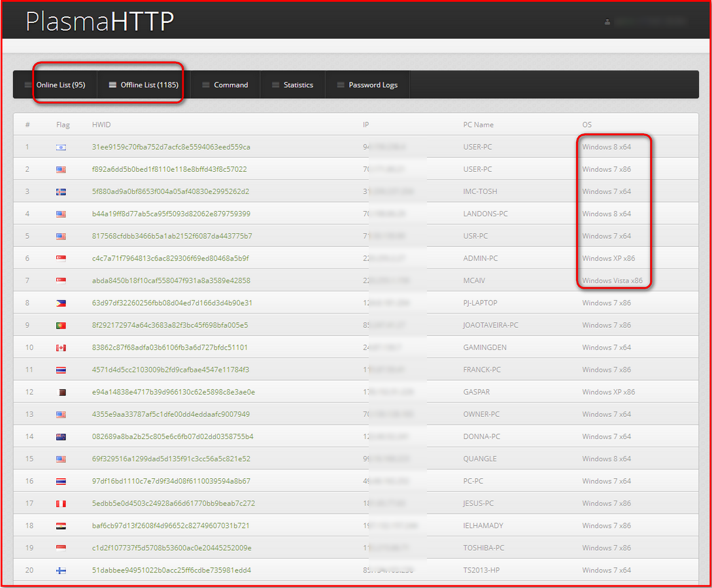Switch to the Offline List (1185) tab
This screenshot has height=588, width=712.
point(149,85)
